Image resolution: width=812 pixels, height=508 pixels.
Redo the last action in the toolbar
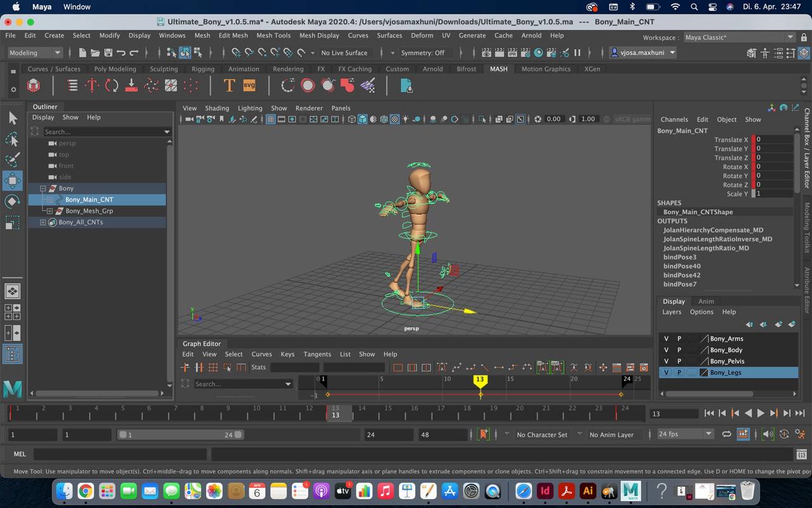tap(134, 53)
